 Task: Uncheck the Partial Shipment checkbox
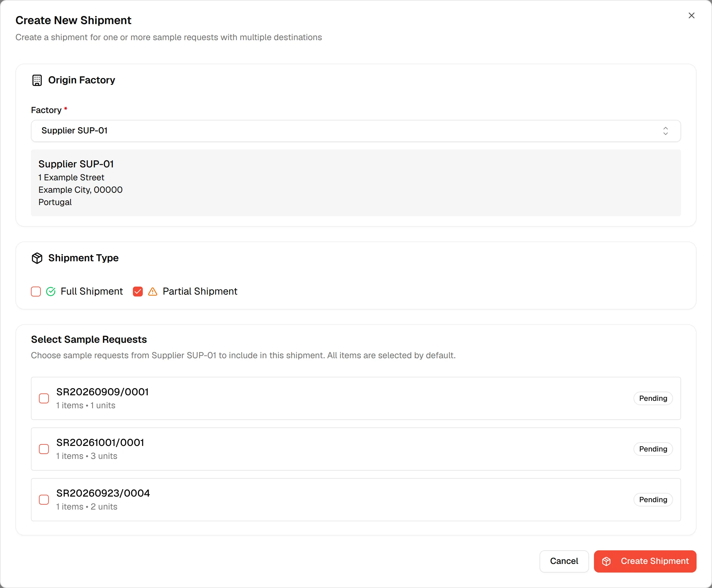138,292
